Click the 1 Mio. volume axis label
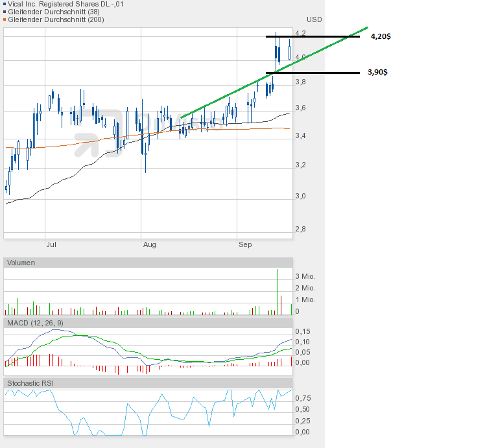485x448 pixels. coord(305,300)
